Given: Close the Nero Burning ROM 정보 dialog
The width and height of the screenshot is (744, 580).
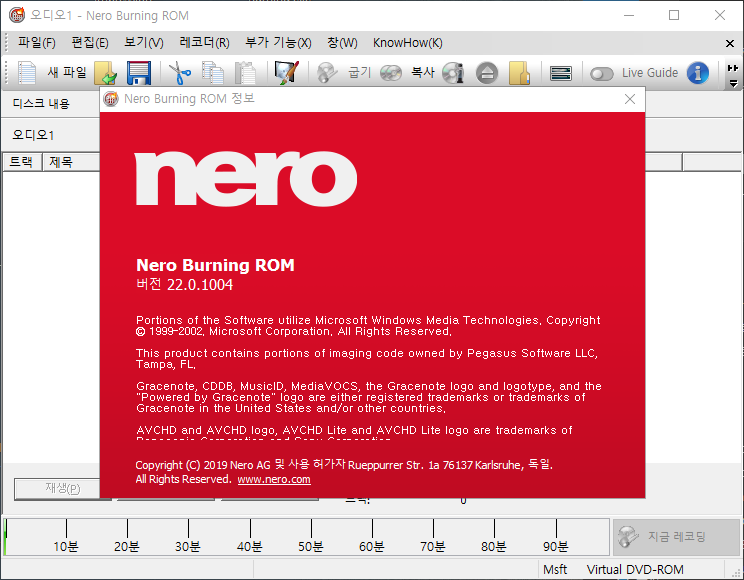Looking at the screenshot, I should [630, 99].
